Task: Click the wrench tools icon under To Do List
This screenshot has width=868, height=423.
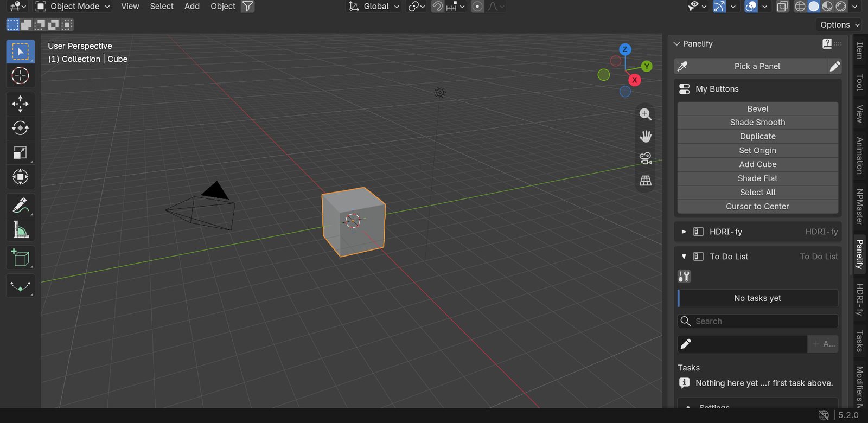Action: [684, 277]
